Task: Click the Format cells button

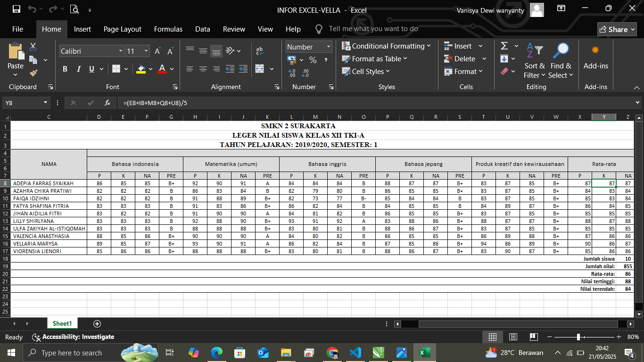Action: [463, 72]
